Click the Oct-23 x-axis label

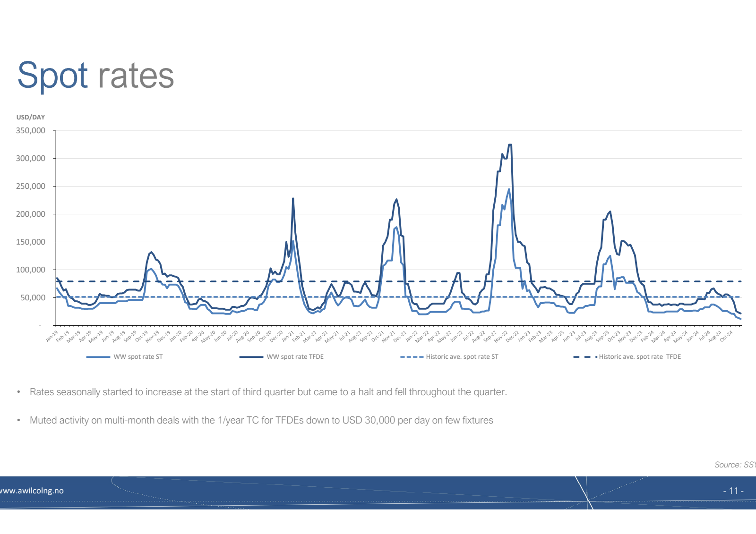(x=613, y=336)
